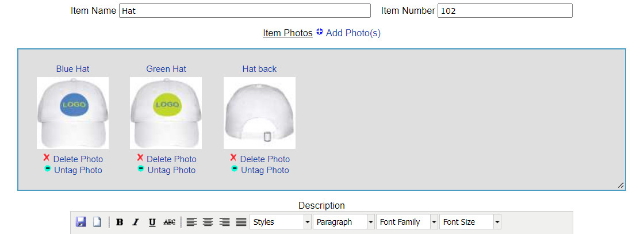Click the Hat back thumbnail image

coord(259,113)
